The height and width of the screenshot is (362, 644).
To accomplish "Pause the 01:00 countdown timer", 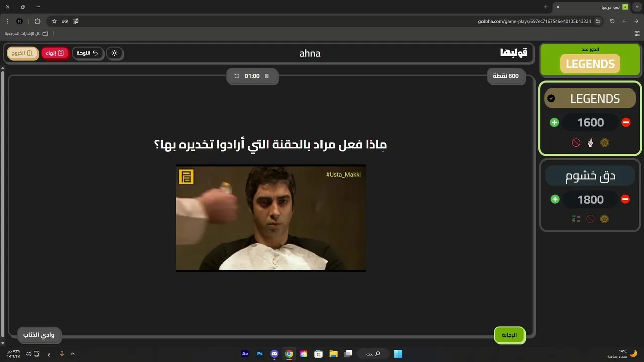I will 267,76.
